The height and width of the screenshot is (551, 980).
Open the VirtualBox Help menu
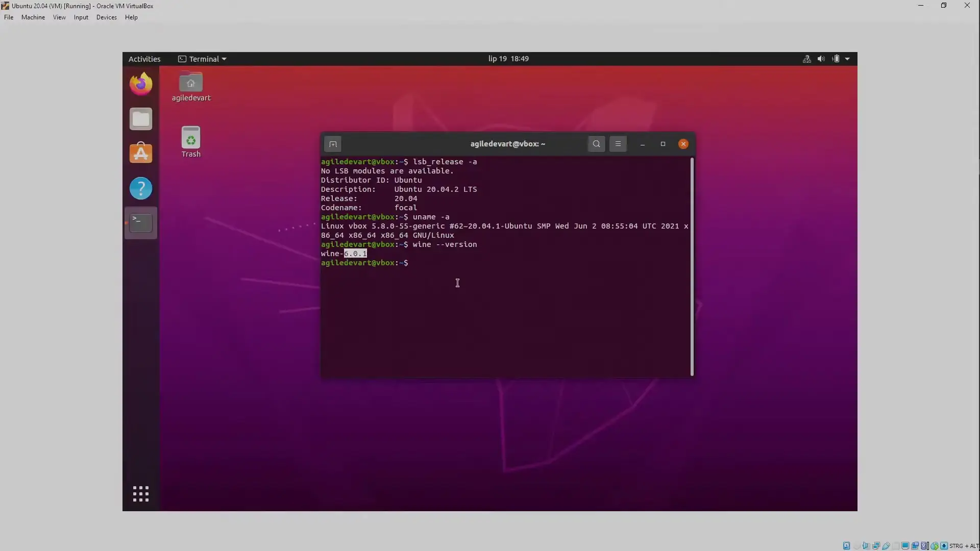[131, 17]
